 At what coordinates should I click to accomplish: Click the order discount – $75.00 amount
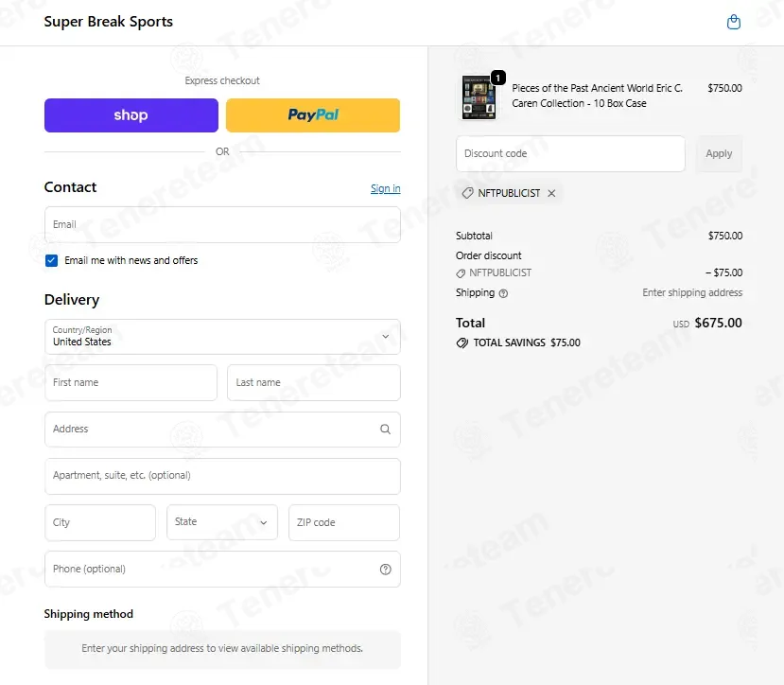click(x=723, y=273)
